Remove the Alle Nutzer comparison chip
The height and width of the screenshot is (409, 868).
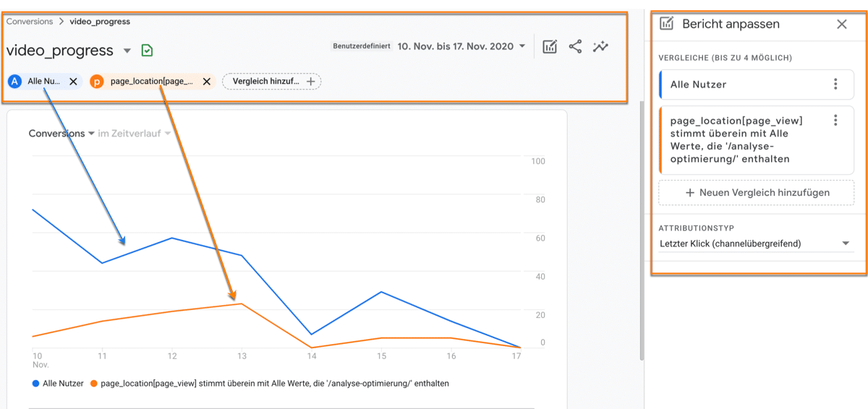tap(73, 82)
